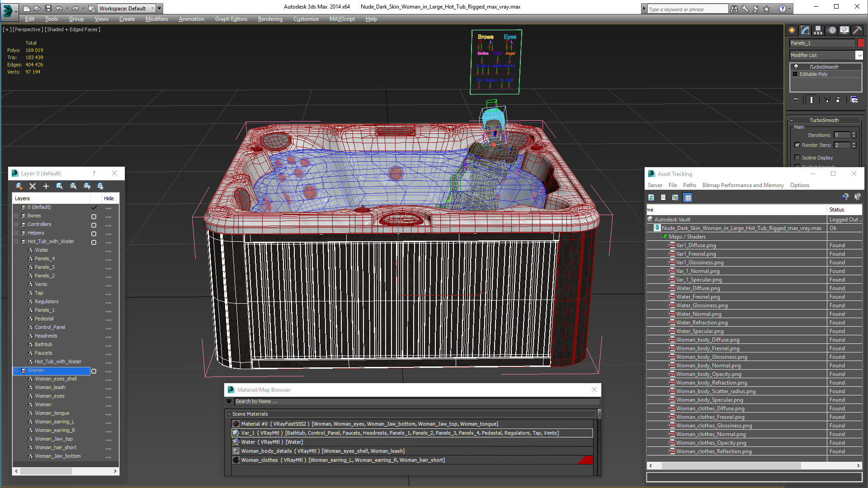Image resolution: width=868 pixels, height=488 pixels.
Task: Click the Search by Name field in Material Browser
Action: [x=417, y=401]
